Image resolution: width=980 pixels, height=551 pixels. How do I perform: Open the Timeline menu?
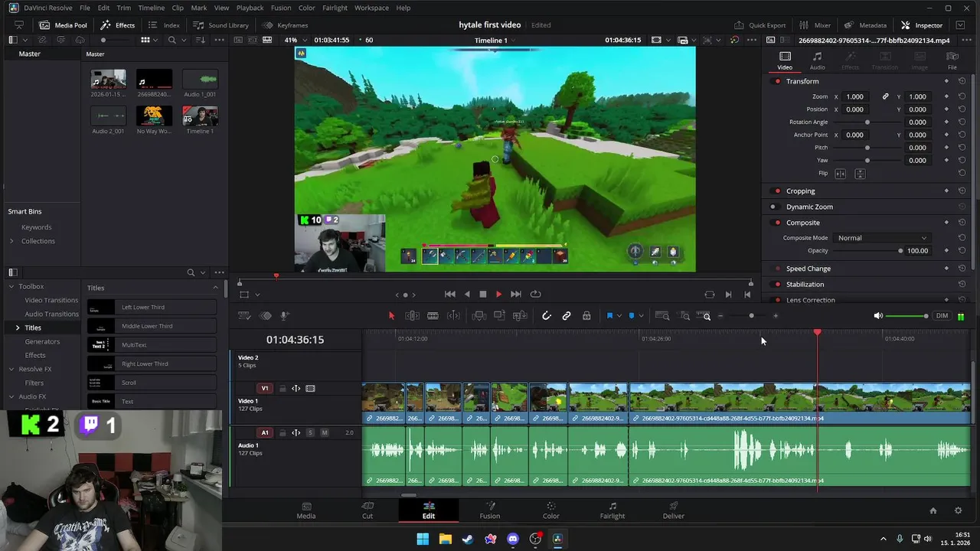tap(151, 8)
